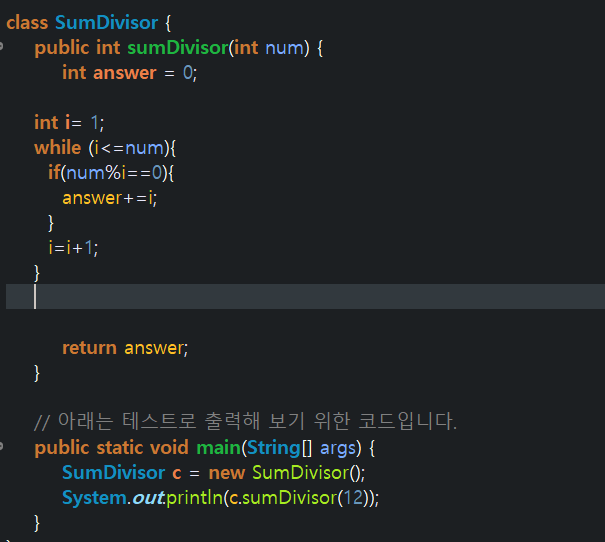
Task: Click the closing brace after 'return answer;'
Action: point(37,373)
